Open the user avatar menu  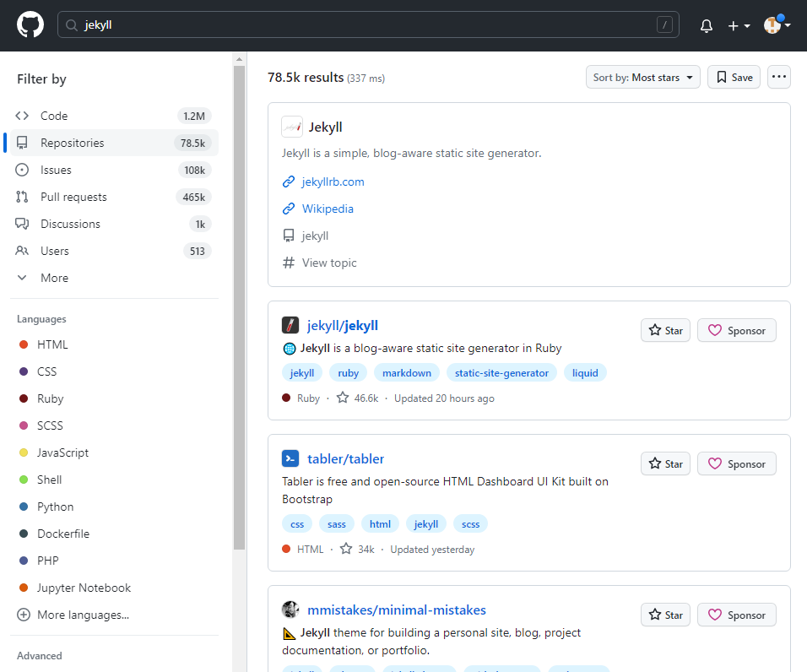(x=777, y=24)
